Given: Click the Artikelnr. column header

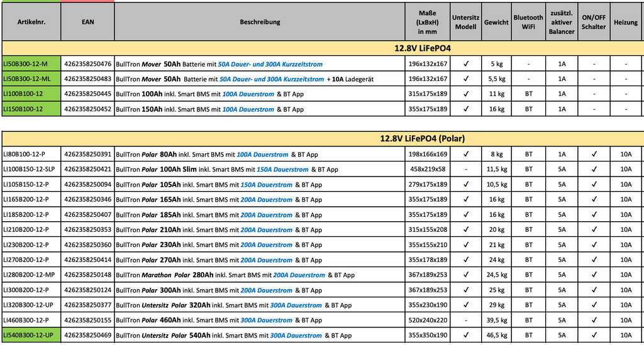Looking at the screenshot, I should [31, 22].
